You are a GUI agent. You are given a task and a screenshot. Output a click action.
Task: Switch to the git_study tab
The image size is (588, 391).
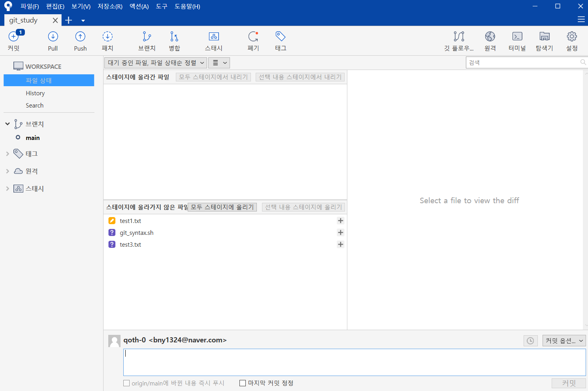(x=24, y=20)
